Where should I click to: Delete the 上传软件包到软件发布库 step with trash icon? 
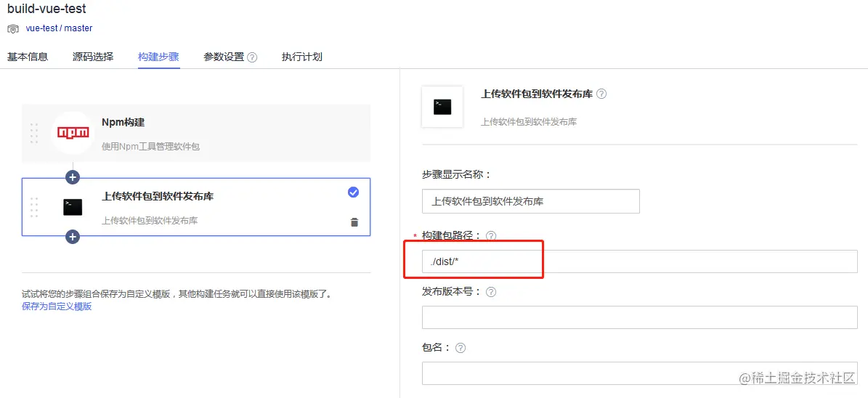pyautogui.click(x=354, y=222)
